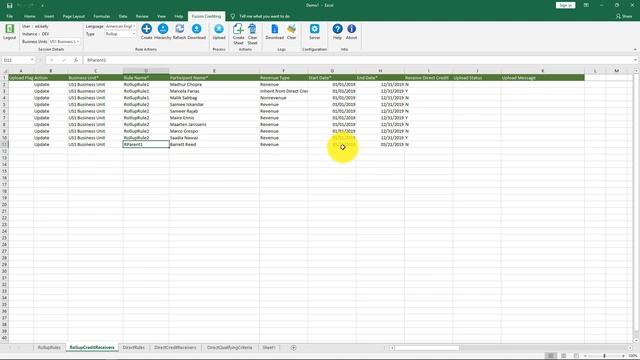Click the Help question mark icon
Viewport: 640px width, 360px height.
337,29
